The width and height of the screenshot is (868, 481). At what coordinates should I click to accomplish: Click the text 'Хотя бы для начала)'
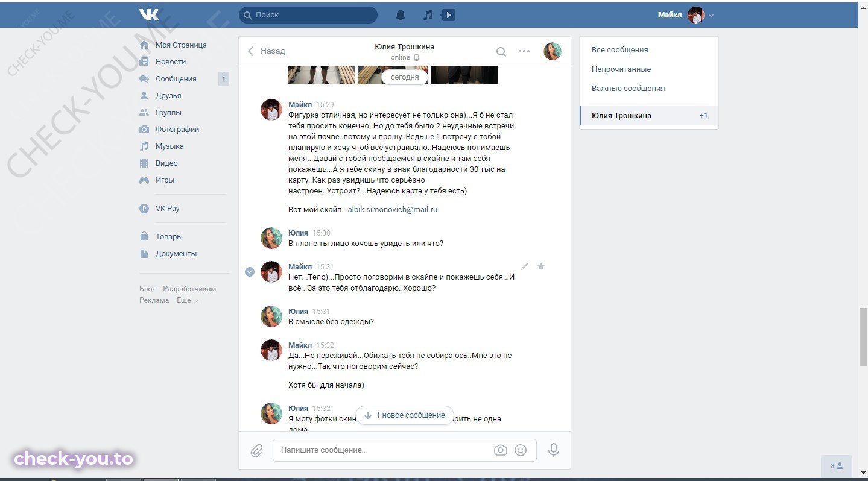point(326,385)
